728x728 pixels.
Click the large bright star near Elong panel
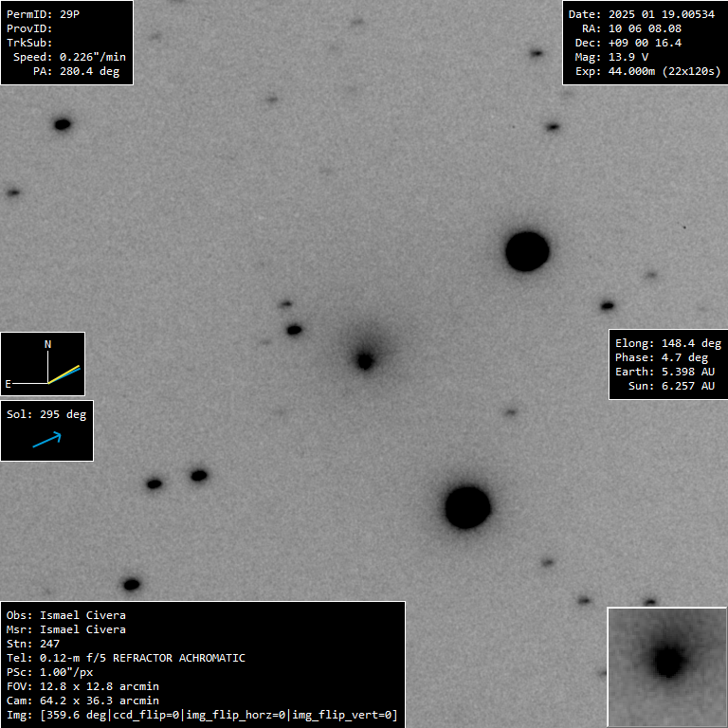pyautogui.click(x=527, y=251)
